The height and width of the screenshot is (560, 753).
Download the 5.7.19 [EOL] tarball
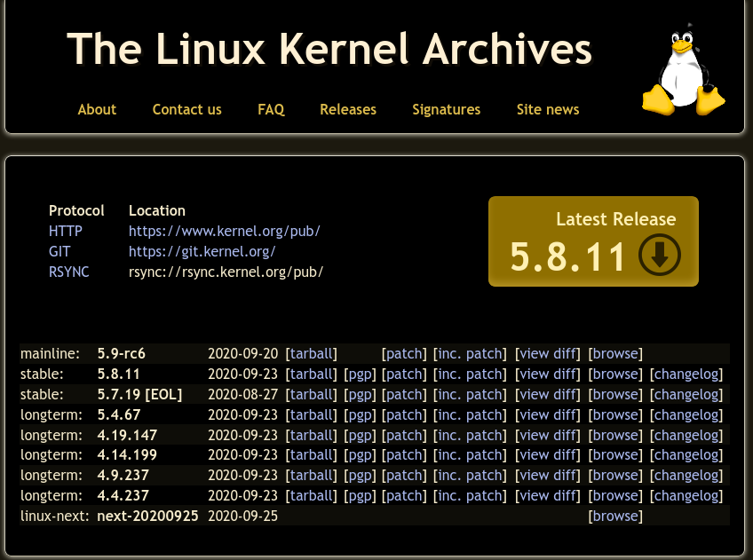(311, 394)
